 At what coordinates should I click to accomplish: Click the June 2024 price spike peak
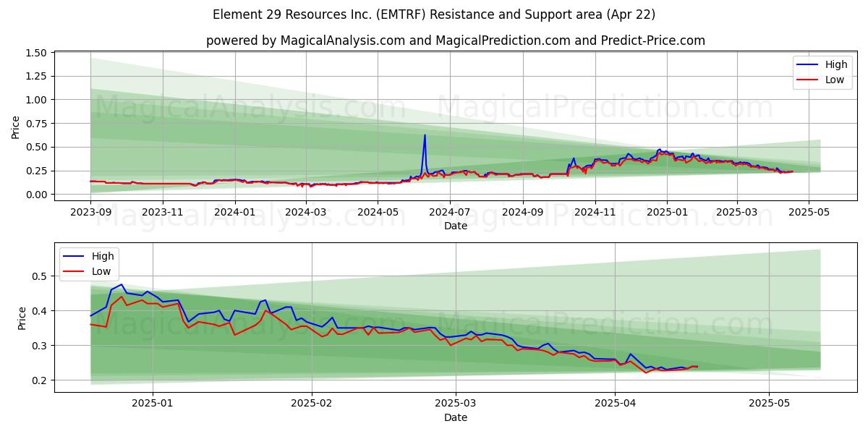coord(425,135)
